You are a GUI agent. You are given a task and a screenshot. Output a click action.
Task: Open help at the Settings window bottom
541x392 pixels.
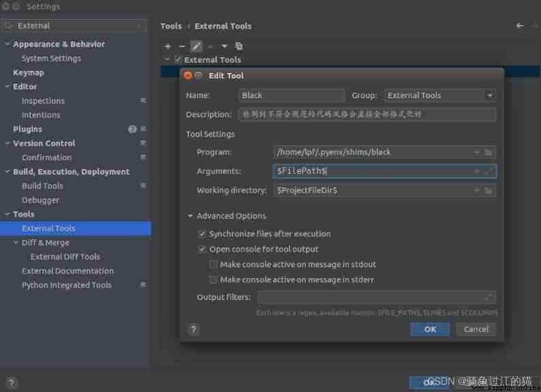coord(11,382)
